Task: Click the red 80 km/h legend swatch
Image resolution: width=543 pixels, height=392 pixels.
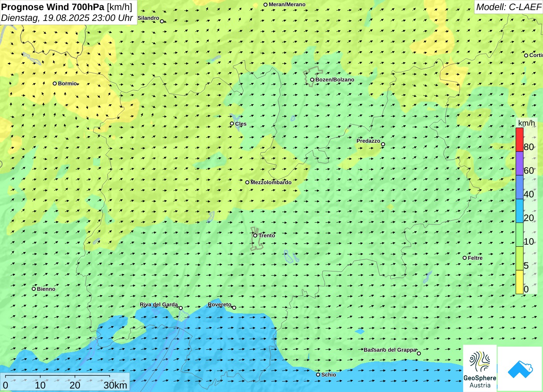Action: click(x=519, y=140)
